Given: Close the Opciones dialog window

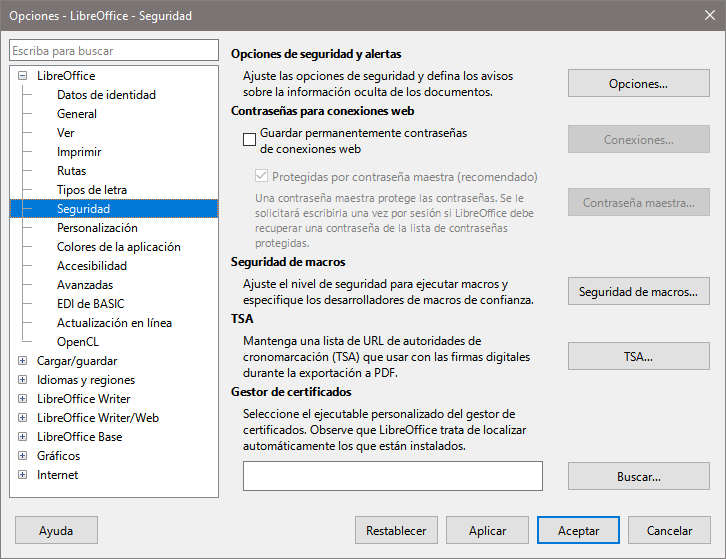Looking at the screenshot, I should pyautogui.click(x=709, y=15).
